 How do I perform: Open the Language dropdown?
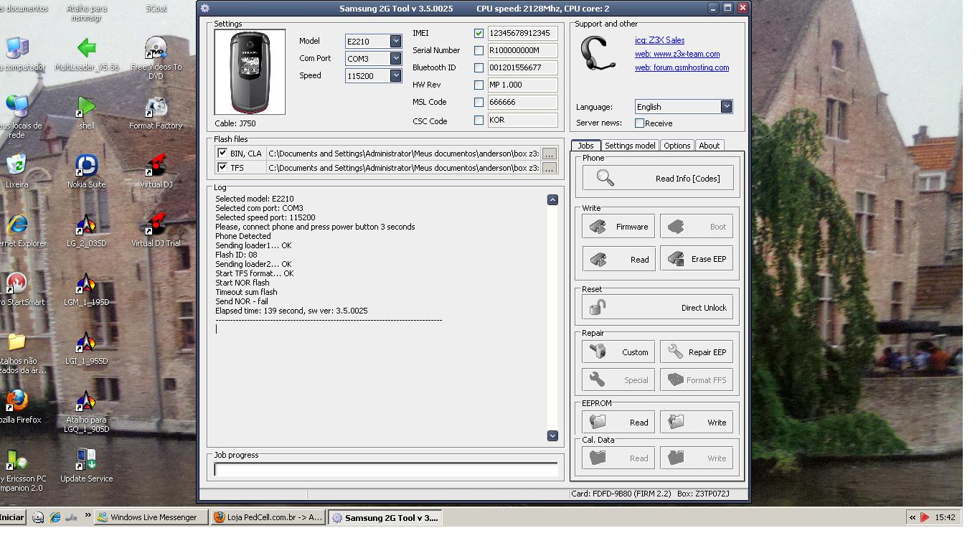(726, 106)
